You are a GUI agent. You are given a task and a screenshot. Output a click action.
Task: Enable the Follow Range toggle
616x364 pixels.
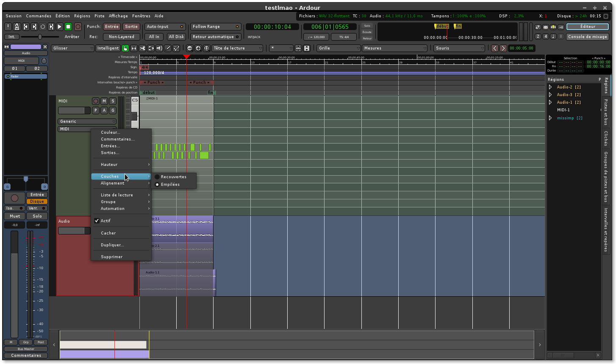215,27
